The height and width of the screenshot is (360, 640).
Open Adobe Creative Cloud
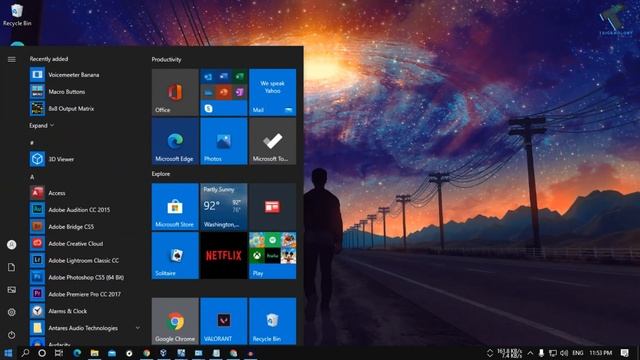[x=84, y=244]
